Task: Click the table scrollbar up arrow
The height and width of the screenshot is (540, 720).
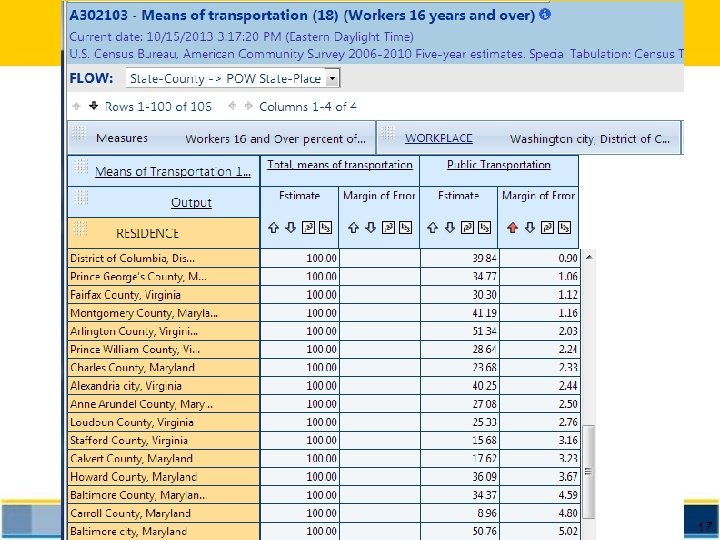Action: (589, 257)
